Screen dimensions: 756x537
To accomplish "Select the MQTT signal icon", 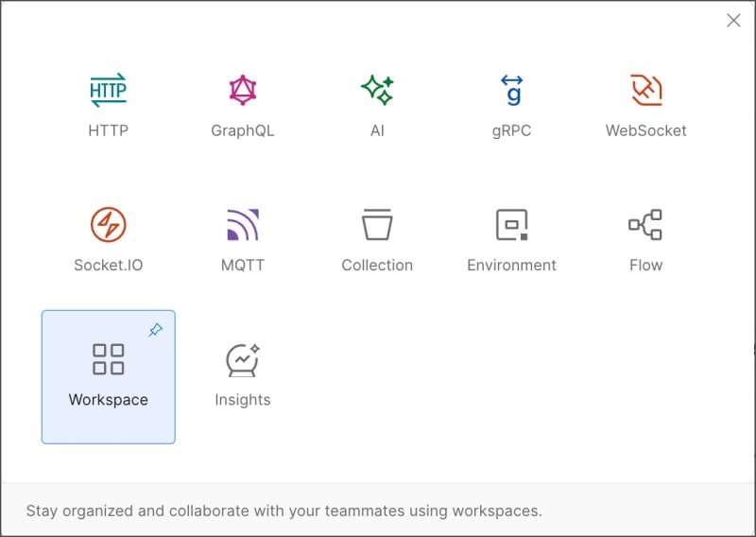I will 243,224.
